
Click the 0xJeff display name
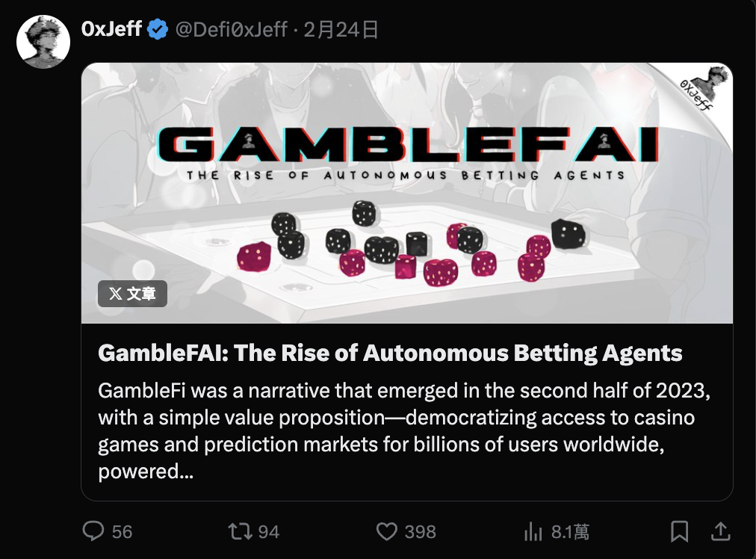pyautogui.click(x=111, y=29)
